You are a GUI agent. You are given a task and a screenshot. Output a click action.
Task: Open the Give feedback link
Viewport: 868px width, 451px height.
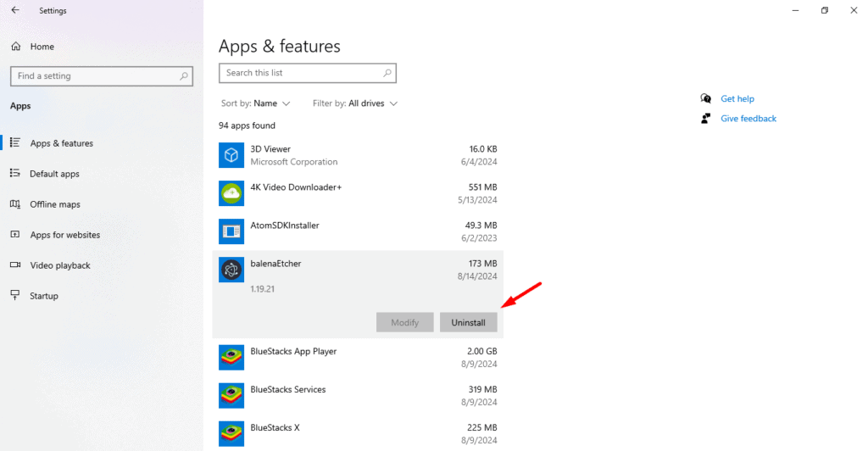click(x=748, y=119)
